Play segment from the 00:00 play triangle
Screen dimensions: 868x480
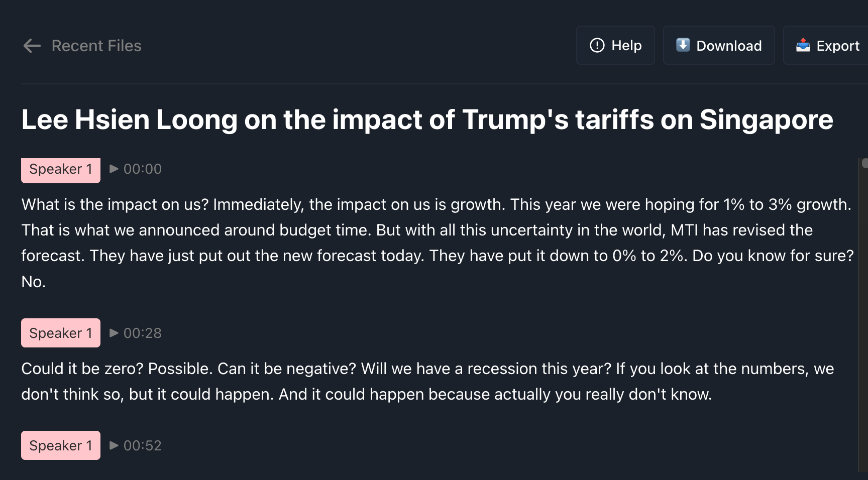pyautogui.click(x=114, y=169)
